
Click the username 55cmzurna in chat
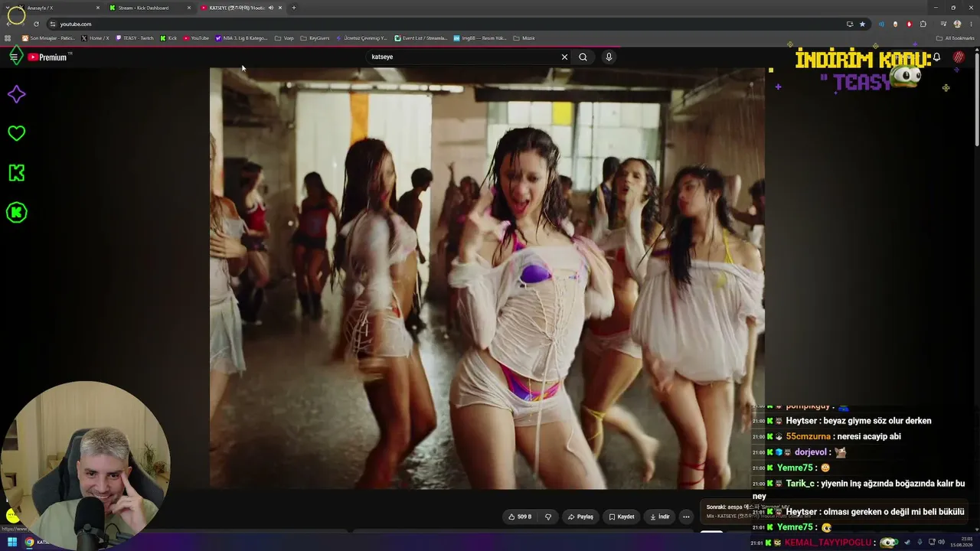click(x=808, y=436)
